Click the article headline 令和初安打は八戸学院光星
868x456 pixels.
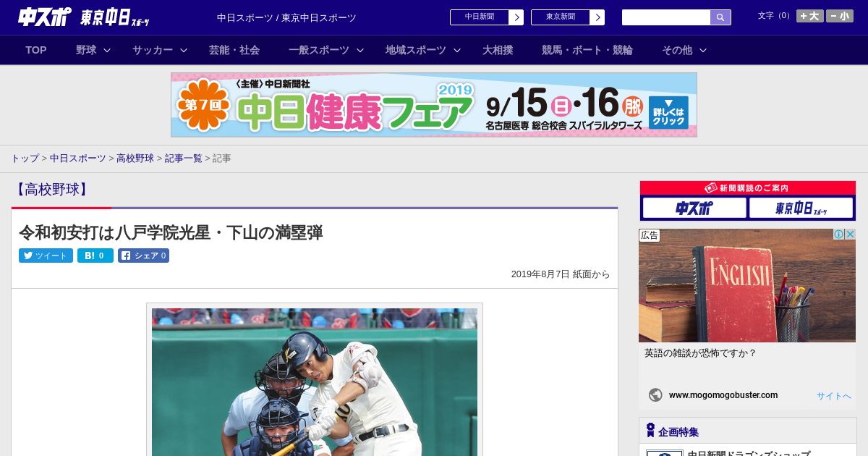pyautogui.click(x=171, y=232)
